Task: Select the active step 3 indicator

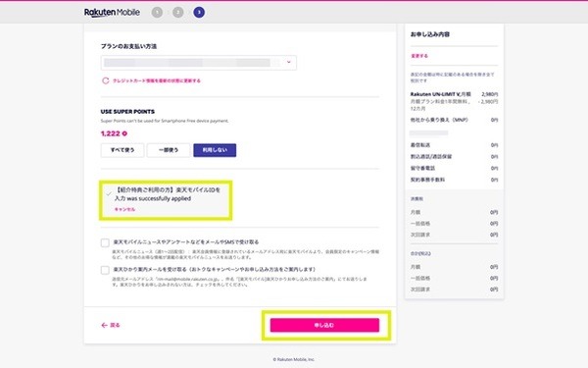Action: pos(199,13)
